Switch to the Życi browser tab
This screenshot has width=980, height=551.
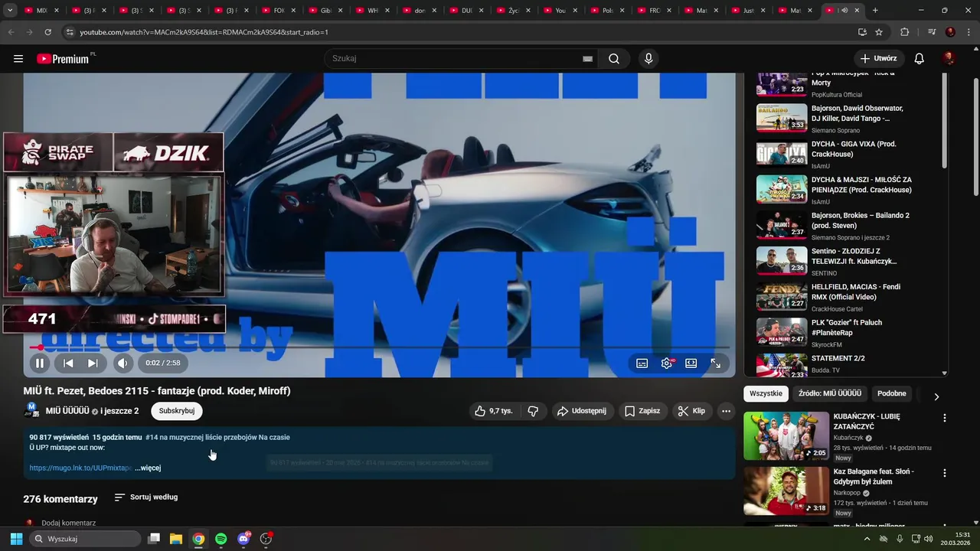pyautogui.click(x=513, y=11)
